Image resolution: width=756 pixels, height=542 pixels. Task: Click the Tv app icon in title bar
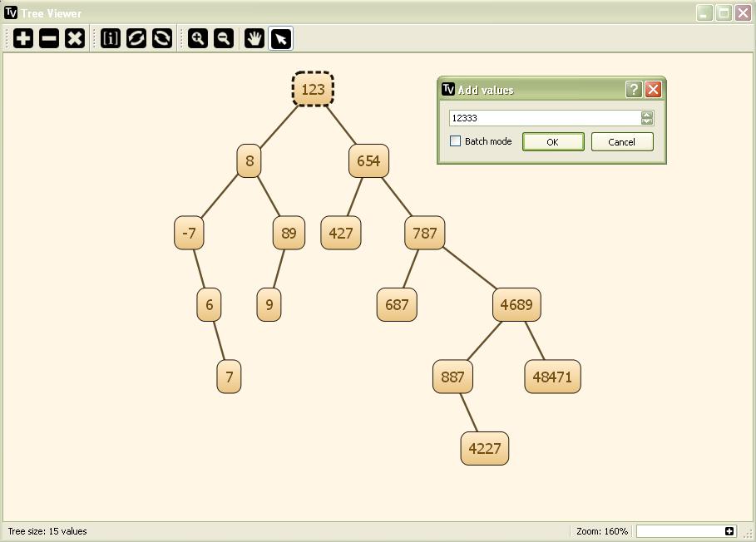(x=11, y=13)
